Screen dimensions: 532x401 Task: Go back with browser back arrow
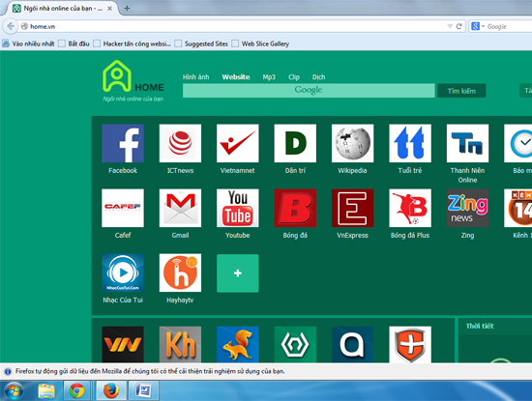(11, 26)
